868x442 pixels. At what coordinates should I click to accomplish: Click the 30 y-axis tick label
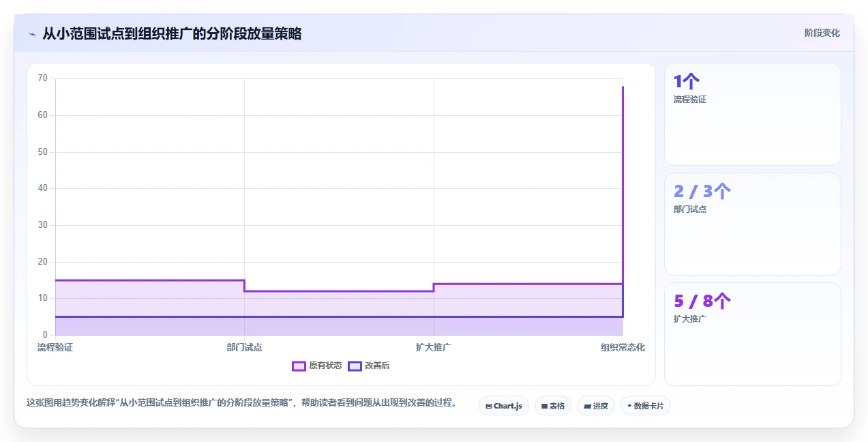(43, 225)
